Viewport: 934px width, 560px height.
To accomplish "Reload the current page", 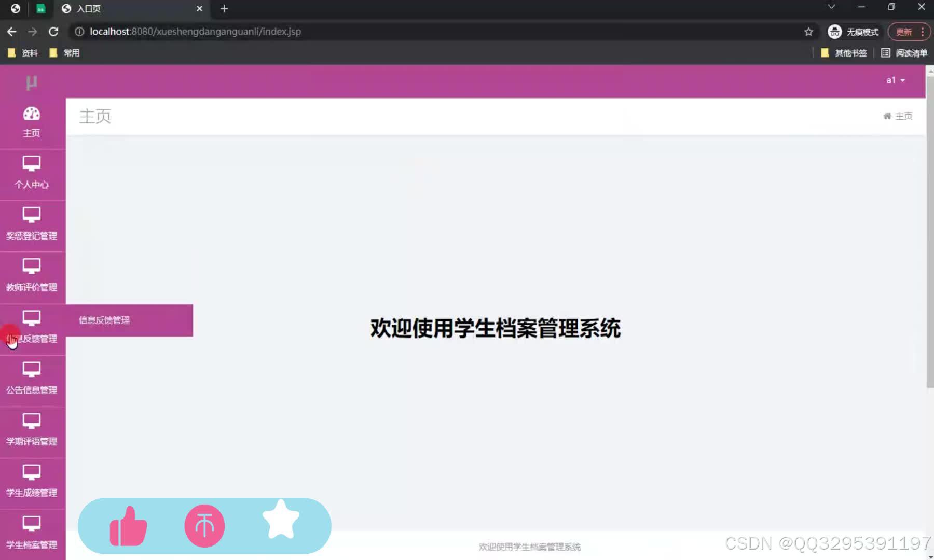I will pos(53,32).
